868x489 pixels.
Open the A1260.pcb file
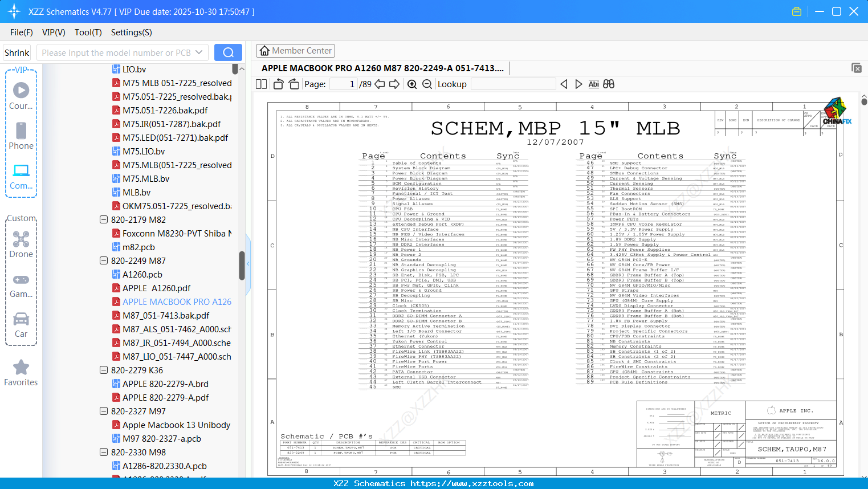[137, 274]
